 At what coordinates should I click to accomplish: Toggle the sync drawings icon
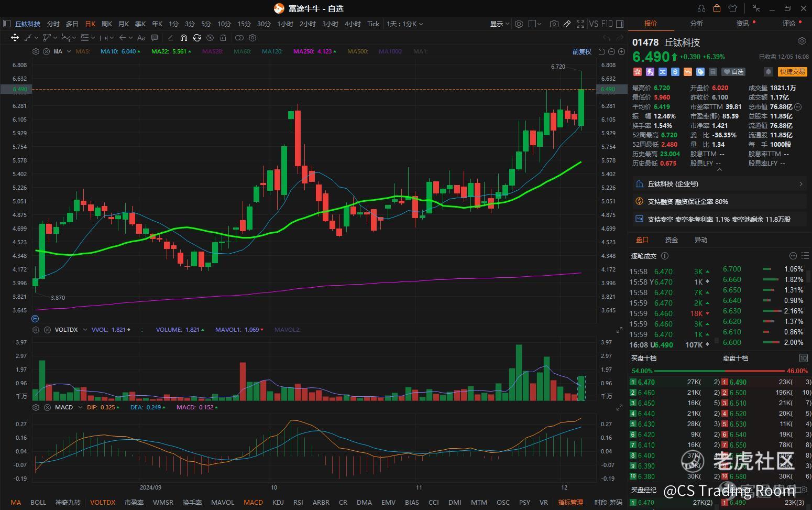[196, 38]
